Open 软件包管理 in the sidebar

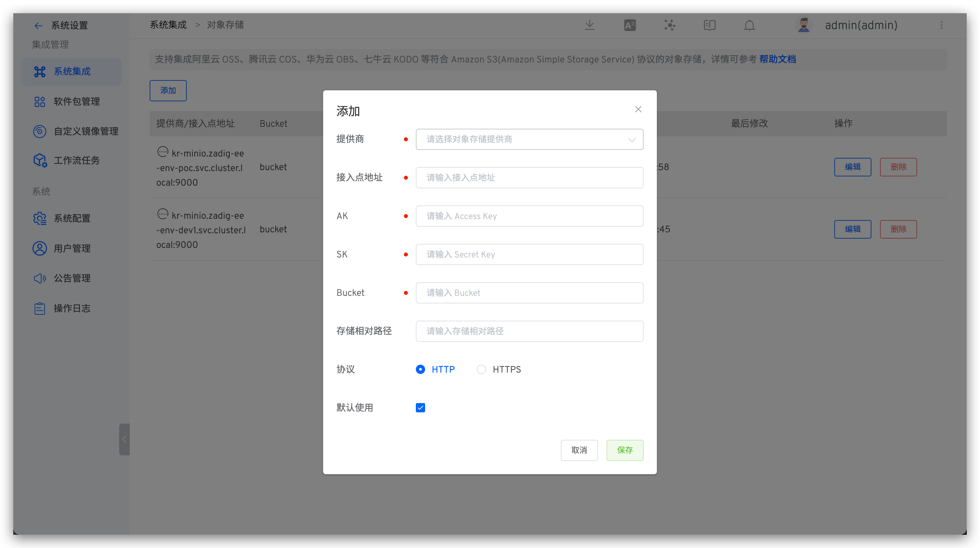click(76, 102)
